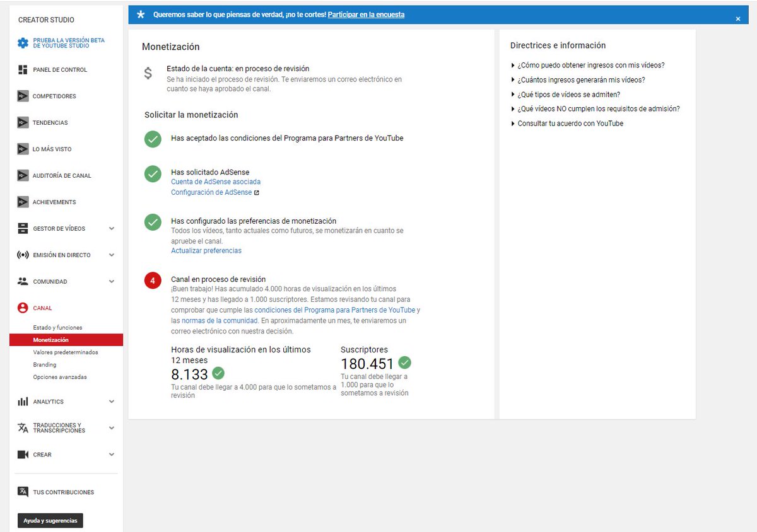
Task: Click the red step 4 circle
Action: point(153,280)
